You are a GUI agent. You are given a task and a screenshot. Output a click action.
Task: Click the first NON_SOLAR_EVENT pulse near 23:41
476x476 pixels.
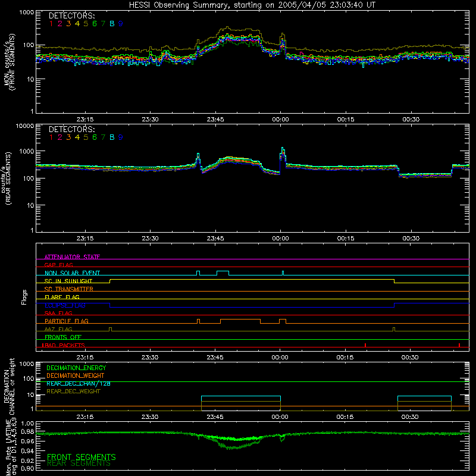(x=198, y=273)
